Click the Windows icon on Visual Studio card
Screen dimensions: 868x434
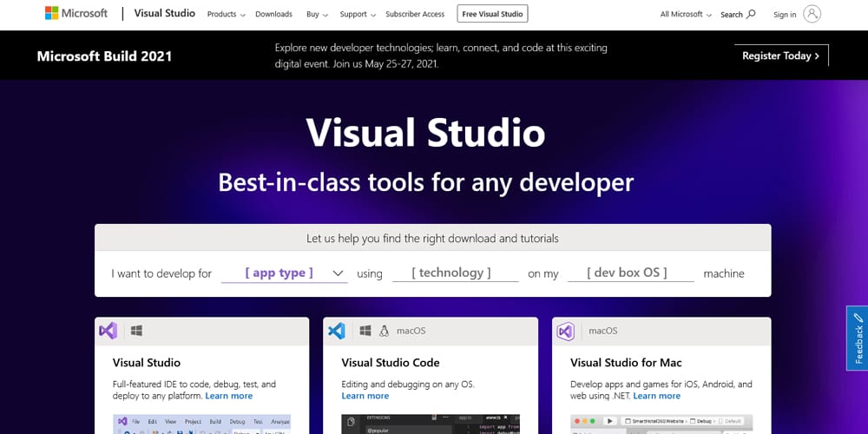tap(137, 331)
